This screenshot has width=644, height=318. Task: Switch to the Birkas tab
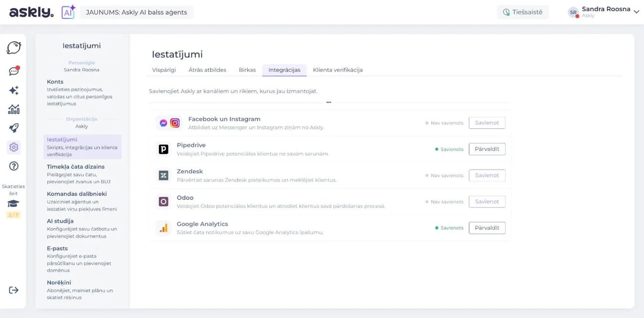[x=247, y=70]
